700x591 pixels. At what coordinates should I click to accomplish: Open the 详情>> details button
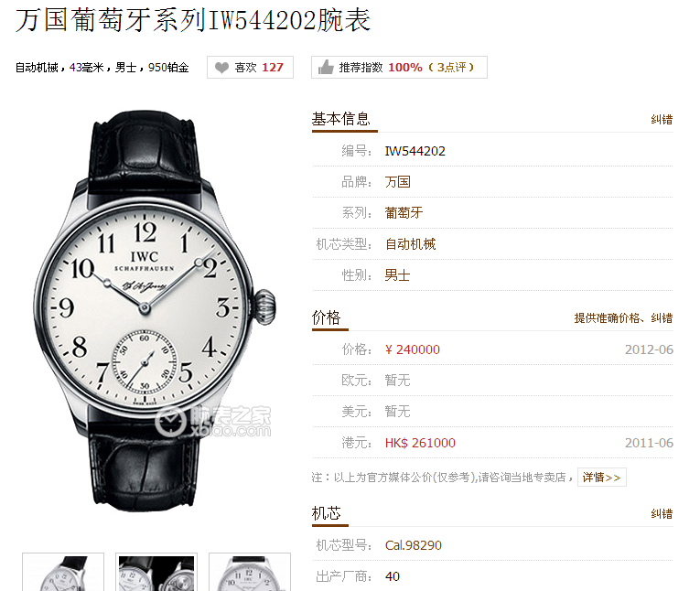click(602, 478)
